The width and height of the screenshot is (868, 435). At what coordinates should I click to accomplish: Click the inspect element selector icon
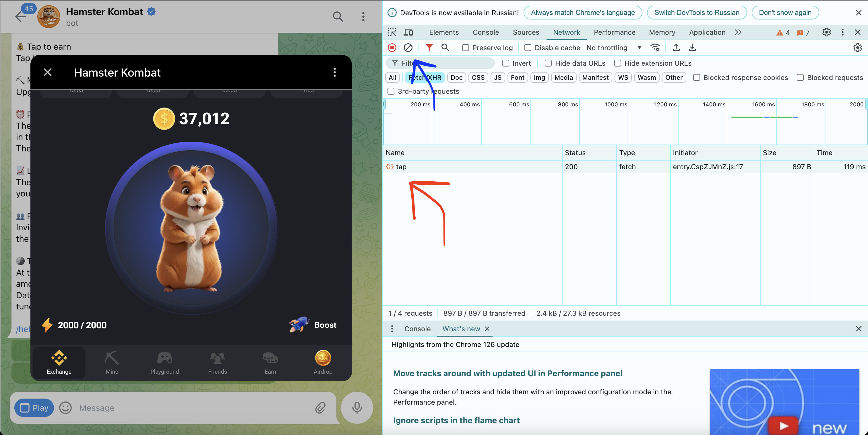(392, 32)
